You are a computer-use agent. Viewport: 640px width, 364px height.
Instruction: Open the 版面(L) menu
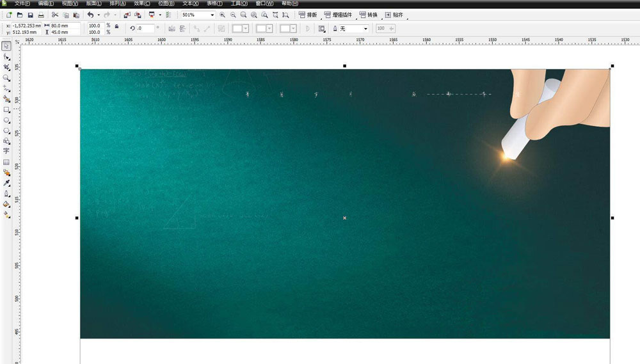point(93,3)
